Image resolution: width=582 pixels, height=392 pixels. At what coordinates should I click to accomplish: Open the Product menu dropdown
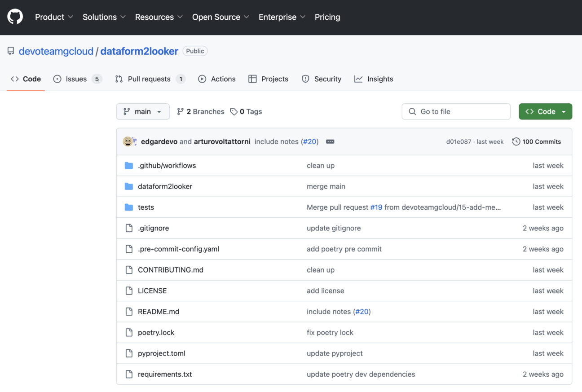tap(54, 17)
